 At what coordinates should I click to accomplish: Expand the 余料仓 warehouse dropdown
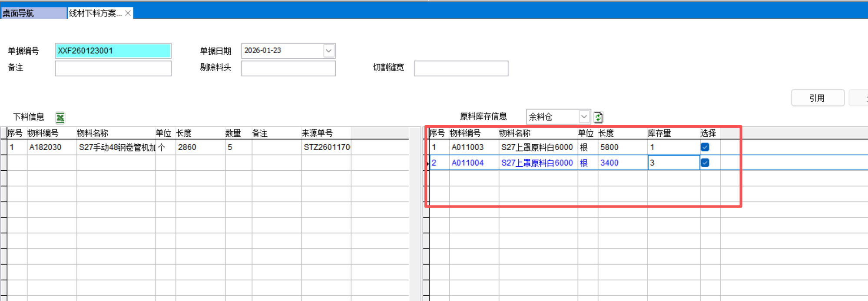point(584,117)
